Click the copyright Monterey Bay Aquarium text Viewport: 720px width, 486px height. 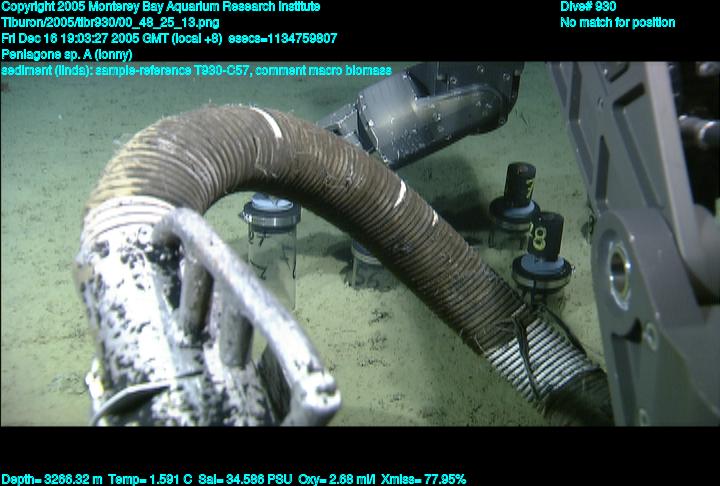161,7
